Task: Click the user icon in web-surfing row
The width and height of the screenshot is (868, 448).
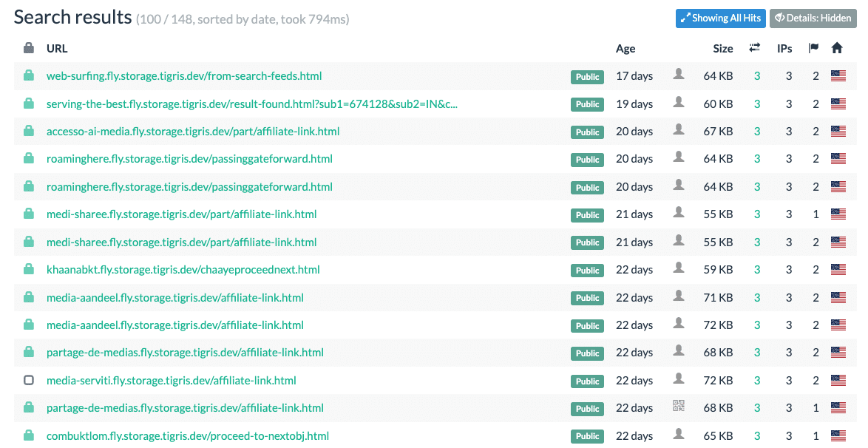Action: (679, 74)
